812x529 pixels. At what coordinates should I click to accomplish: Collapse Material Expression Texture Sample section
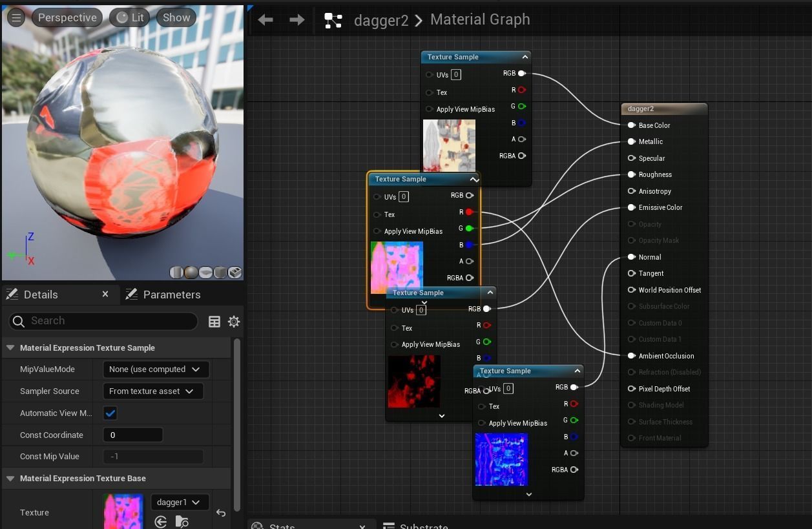coord(10,347)
